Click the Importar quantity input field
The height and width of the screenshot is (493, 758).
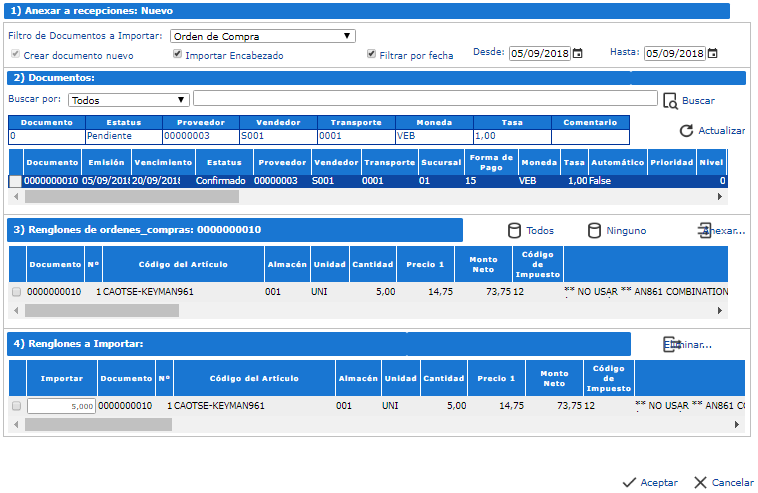(61, 406)
